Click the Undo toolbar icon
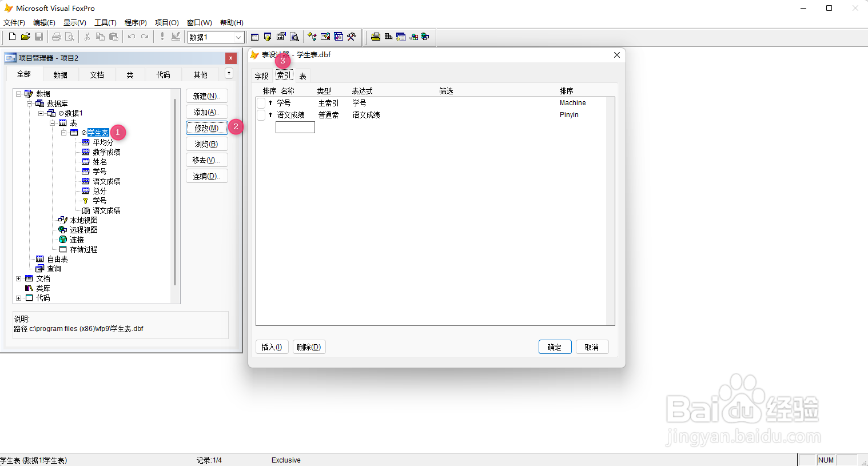The height and width of the screenshot is (466, 868). (130, 37)
